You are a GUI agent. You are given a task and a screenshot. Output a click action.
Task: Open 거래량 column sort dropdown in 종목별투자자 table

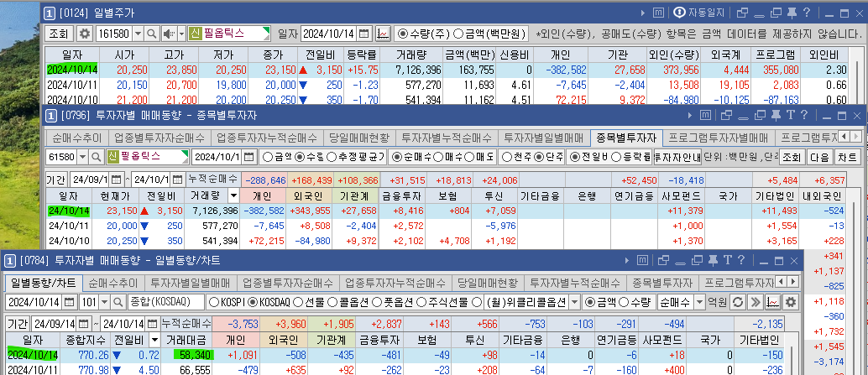(233, 195)
